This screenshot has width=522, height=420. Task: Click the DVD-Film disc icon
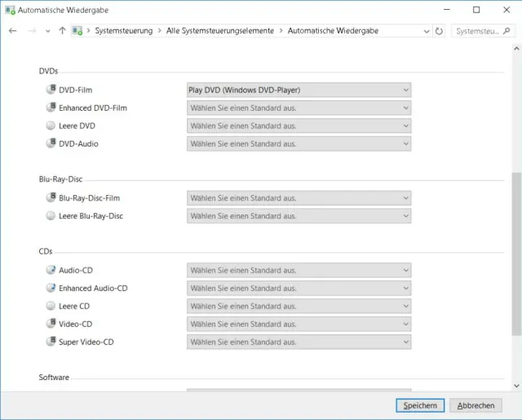[51, 90]
